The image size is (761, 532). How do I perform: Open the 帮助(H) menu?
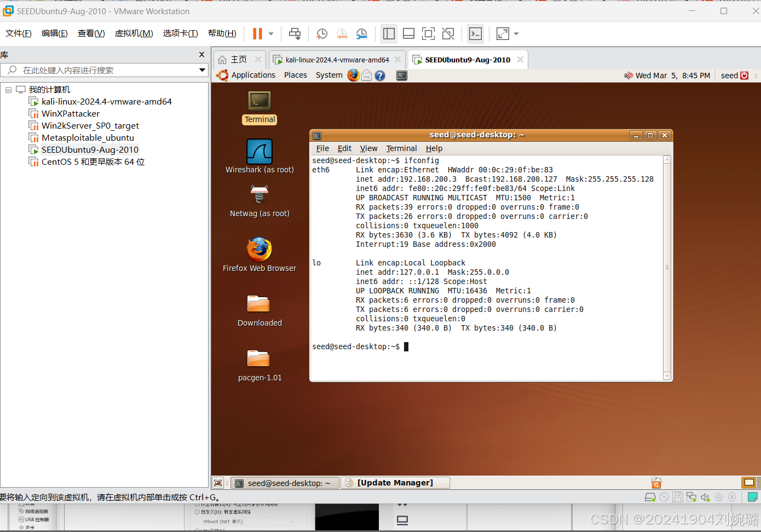(x=222, y=33)
